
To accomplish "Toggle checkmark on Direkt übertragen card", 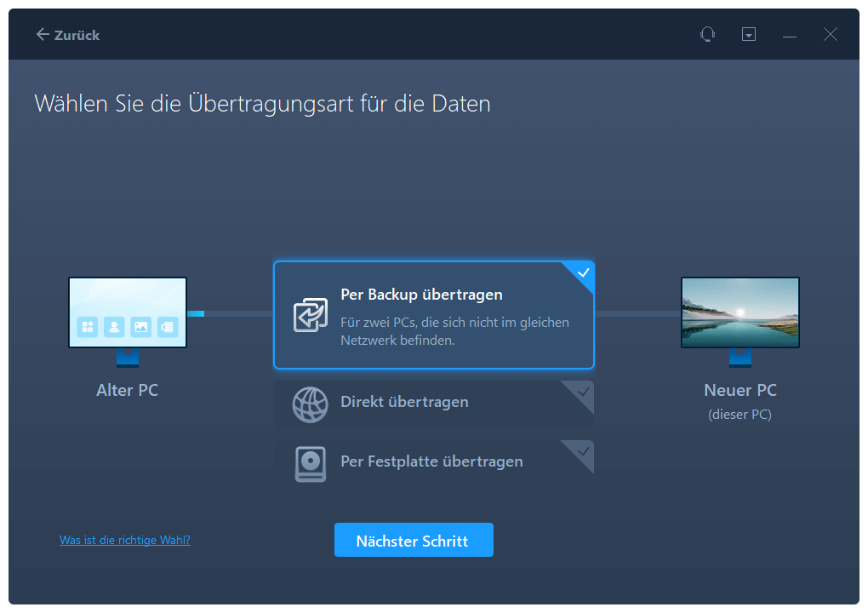I will pyautogui.click(x=583, y=392).
